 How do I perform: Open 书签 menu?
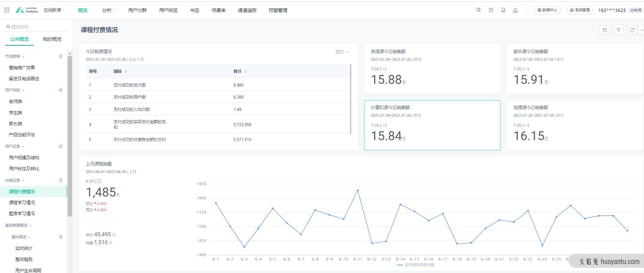[195, 10]
